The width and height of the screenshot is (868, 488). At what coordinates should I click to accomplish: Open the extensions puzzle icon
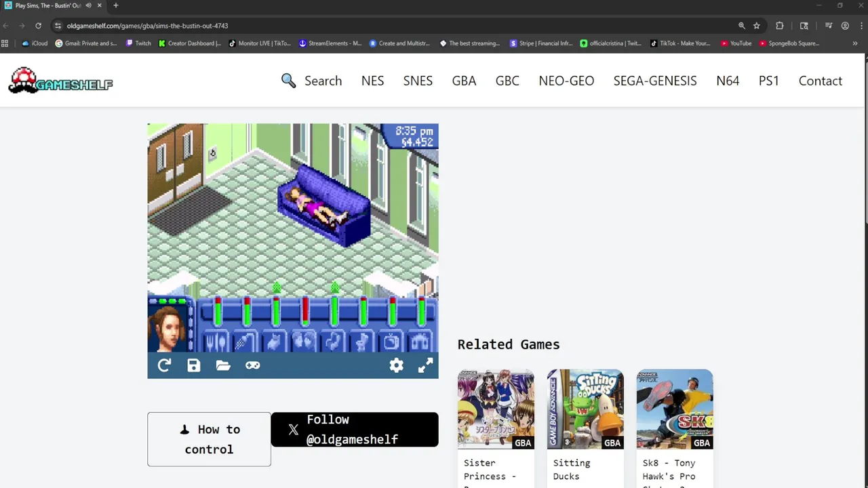(x=780, y=26)
